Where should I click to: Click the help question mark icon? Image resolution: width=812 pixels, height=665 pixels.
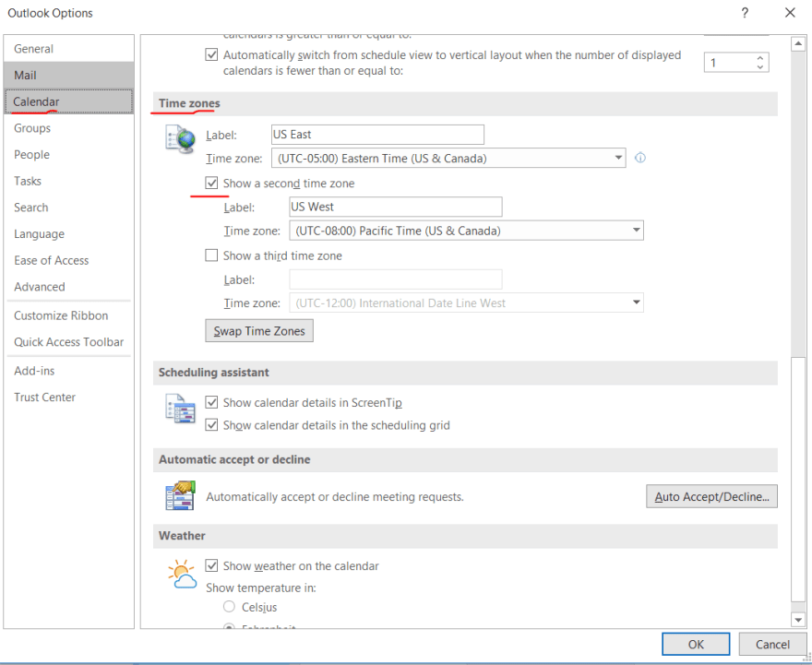745,13
